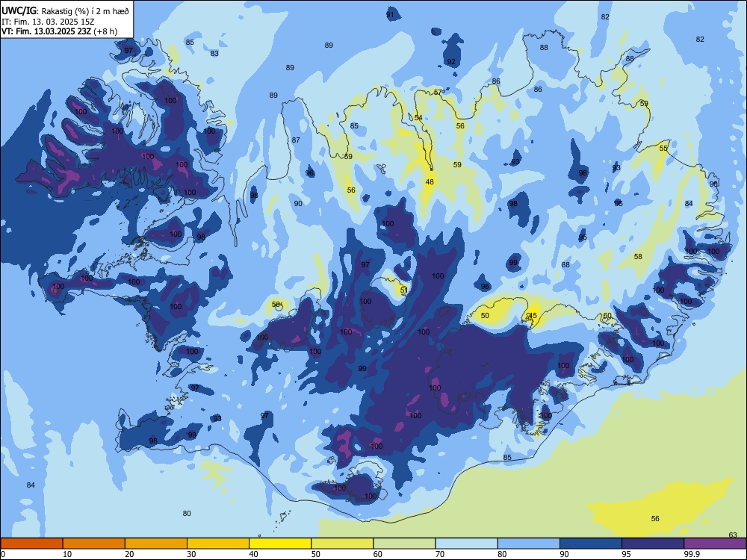Select the bright yellow 40–50 legend swatch
The width and height of the screenshot is (747, 560).
[x=280, y=544]
